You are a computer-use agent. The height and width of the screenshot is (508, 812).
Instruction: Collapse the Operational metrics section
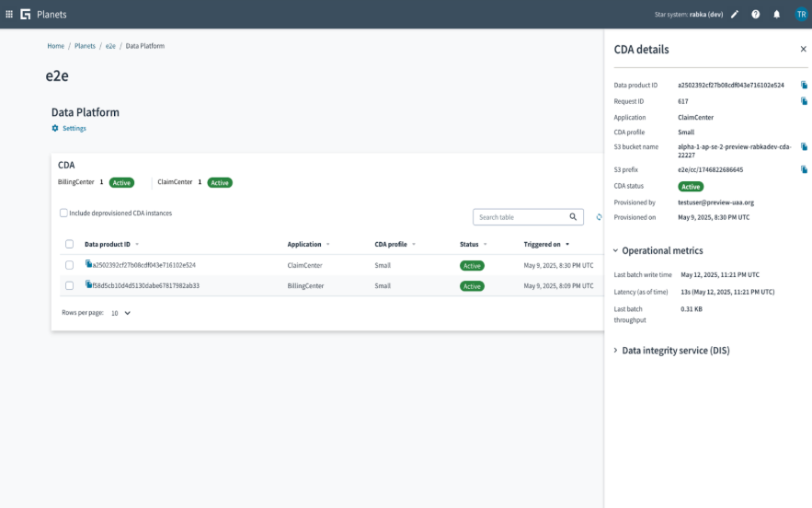coord(615,250)
